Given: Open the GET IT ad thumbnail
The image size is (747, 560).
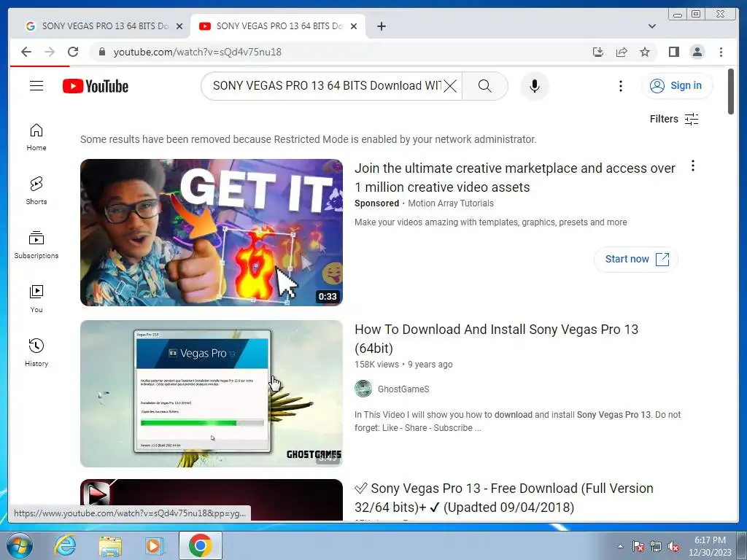Looking at the screenshot, I should (211, 233).
